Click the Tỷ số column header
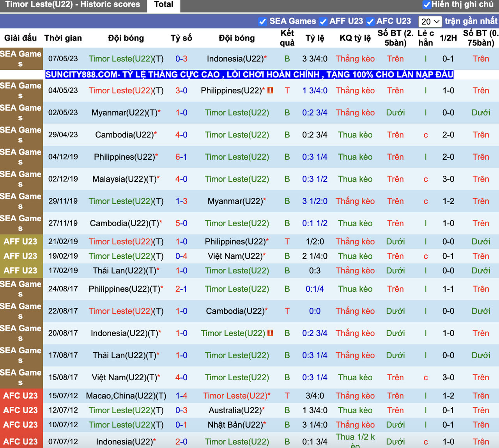 pyautogui.click(x=181, y=38)
